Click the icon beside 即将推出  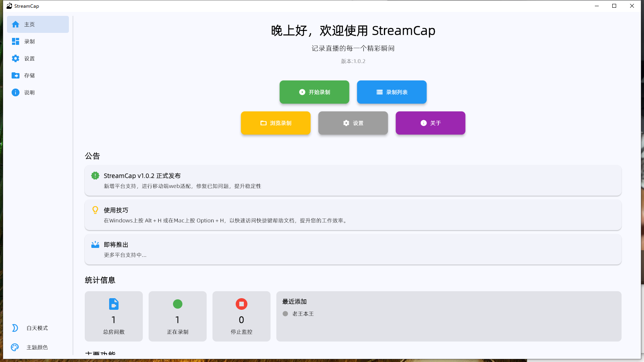[x=95, y=244]
